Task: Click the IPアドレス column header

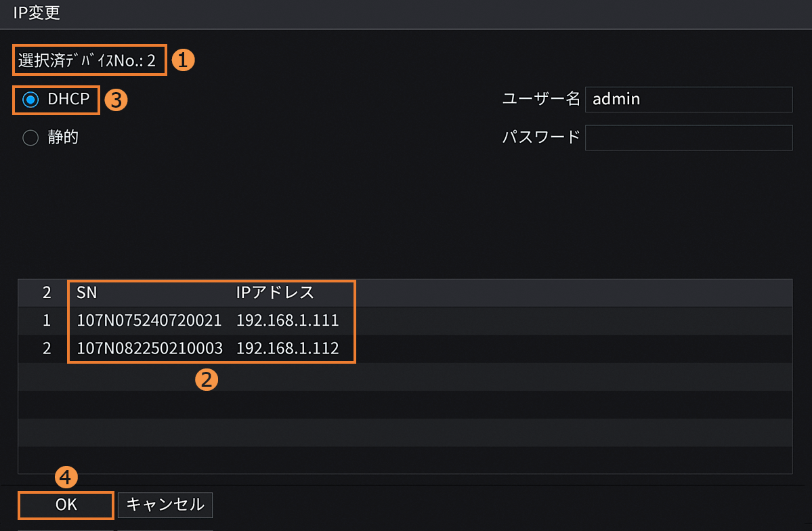Action: (x=275, y=293)
